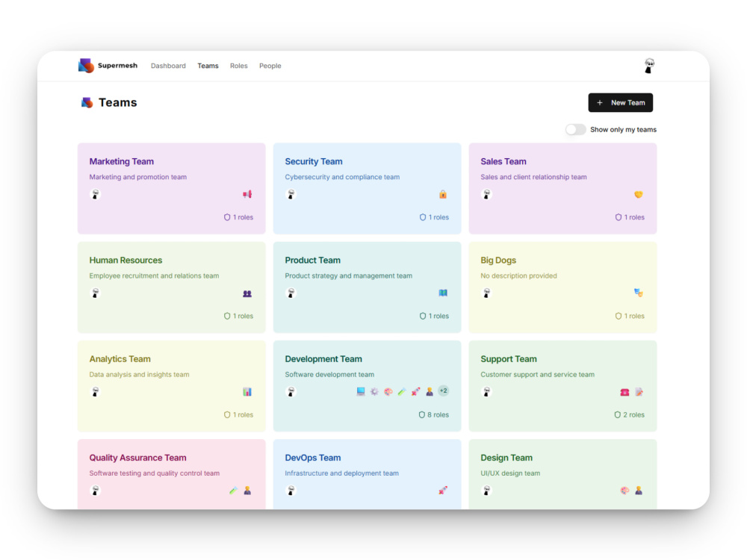Select the Teams nav item
The width and height of the screenshot is (747, 560).
click(x=208, y=66)
